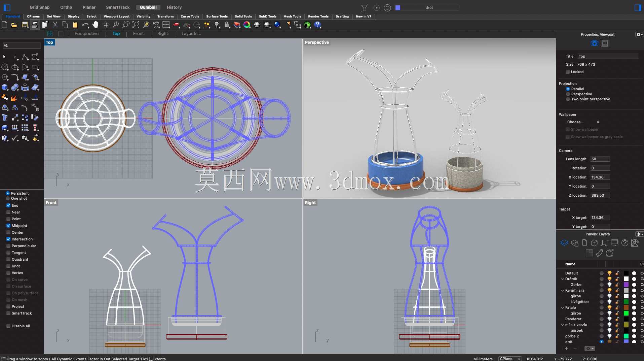Toggle the History button
This screenshot has height=361, width=644.
174,7
